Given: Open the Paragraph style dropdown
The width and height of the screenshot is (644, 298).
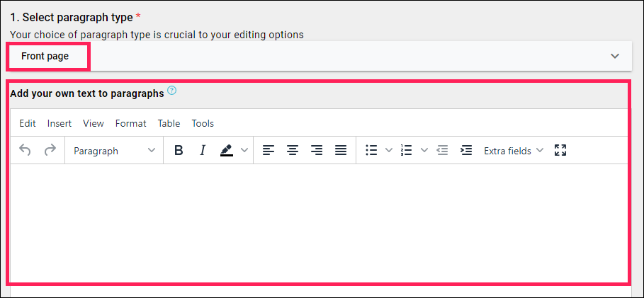Looking at the screenshot, I should [x=114, y=151].
